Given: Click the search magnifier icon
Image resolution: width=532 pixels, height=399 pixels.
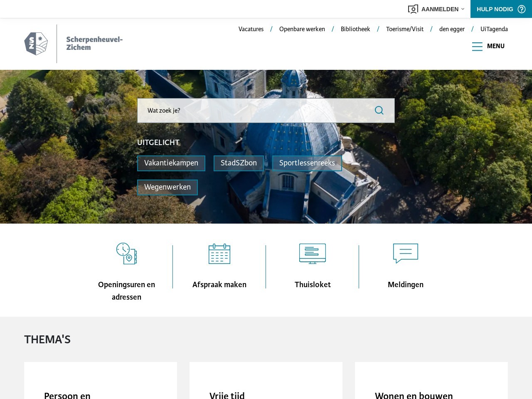Looking at the screenshot, I should pos(379,110).
